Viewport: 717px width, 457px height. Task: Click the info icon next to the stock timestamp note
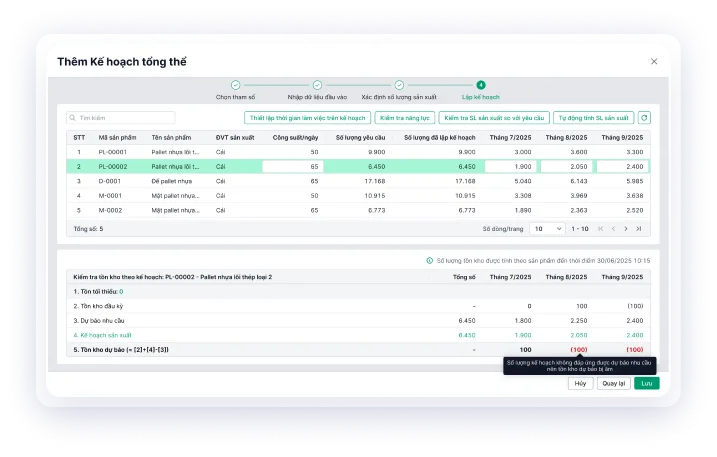[x=430, y=260]
